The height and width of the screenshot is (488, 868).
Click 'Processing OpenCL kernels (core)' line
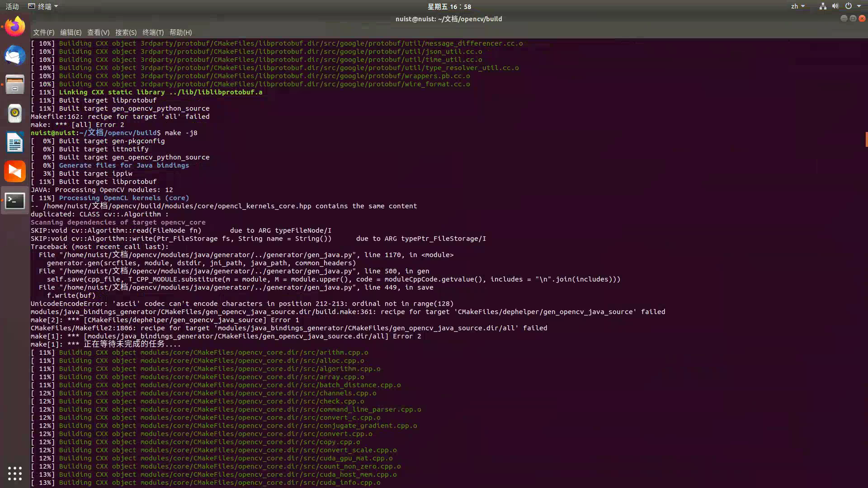[110, 198]
